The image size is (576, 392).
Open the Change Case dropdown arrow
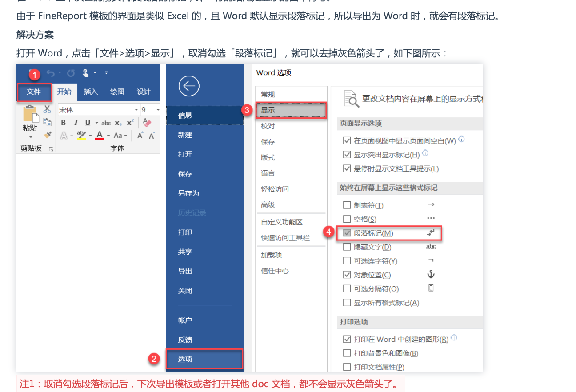[x=126, y=136]
